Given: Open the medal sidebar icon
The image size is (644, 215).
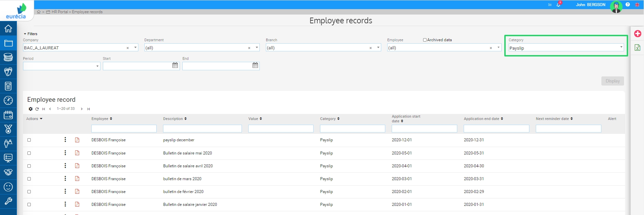Looking at the screenshot, I should tap(8, 129).
